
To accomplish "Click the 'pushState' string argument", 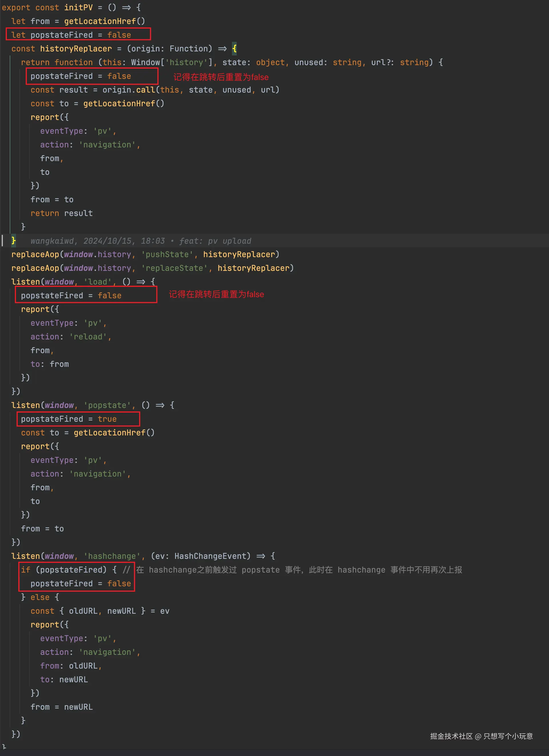I will [167, 254].
